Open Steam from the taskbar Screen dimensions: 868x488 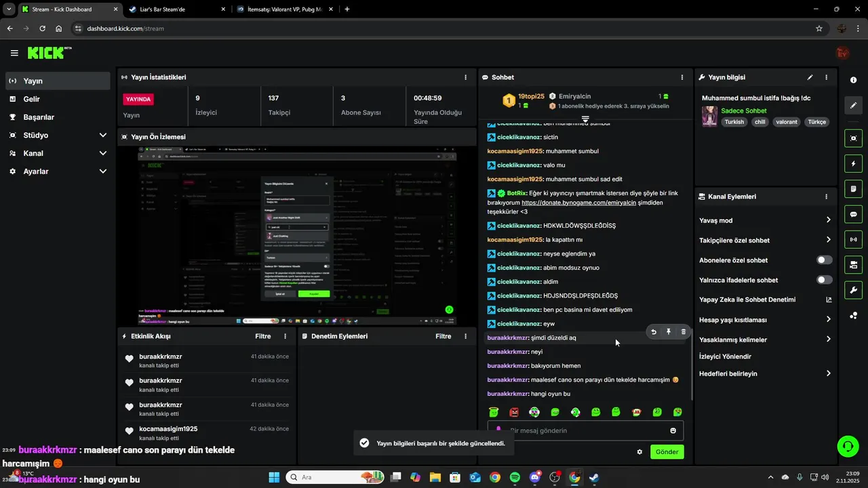coord(594,477)
